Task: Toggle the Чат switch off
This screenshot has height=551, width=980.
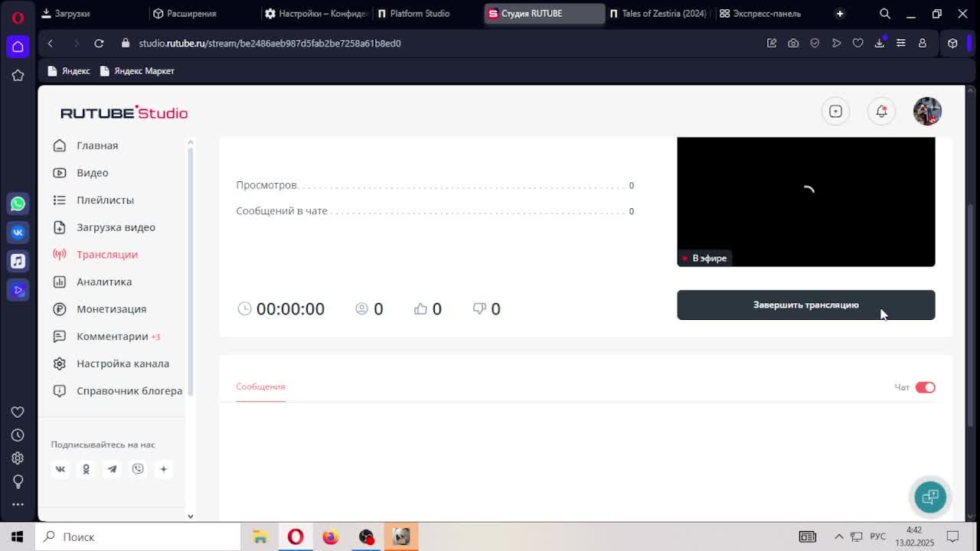Action: point(925,387)
